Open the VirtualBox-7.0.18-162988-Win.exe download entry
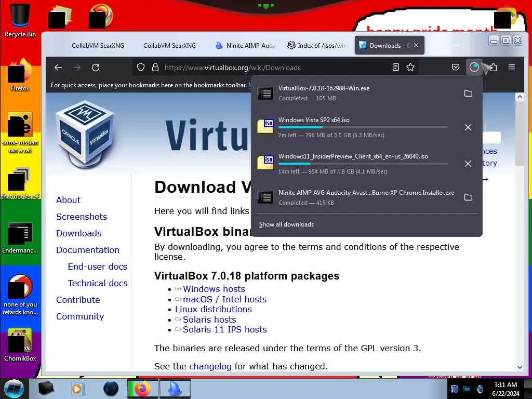The image size is (532, 399). 356,93
